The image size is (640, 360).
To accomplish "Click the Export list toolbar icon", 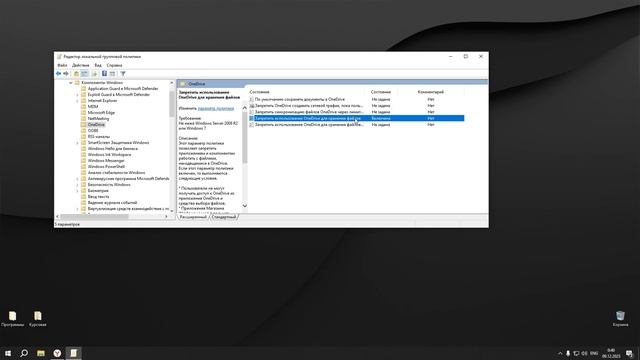I will click(94, 73).
